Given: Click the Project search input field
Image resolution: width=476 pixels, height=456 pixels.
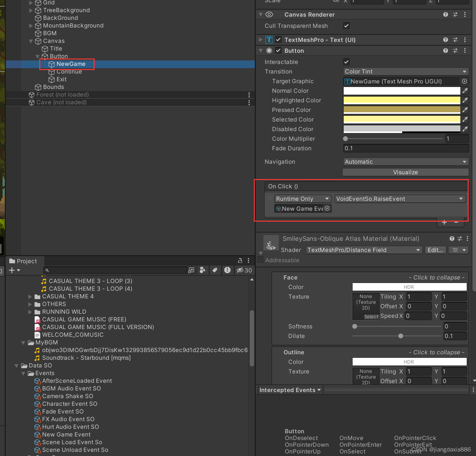Looking at the screenshot, I should [x=115, y=270].
